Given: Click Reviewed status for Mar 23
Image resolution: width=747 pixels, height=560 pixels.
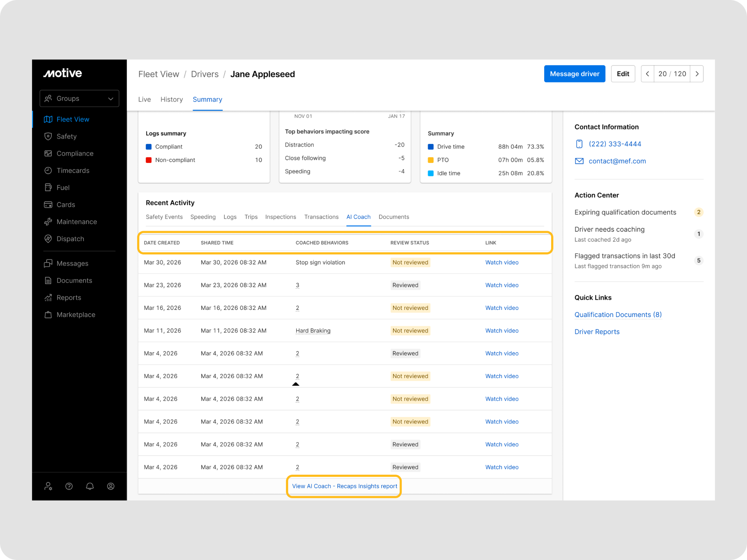Looking at the screenshot, I should coord(405,285).
